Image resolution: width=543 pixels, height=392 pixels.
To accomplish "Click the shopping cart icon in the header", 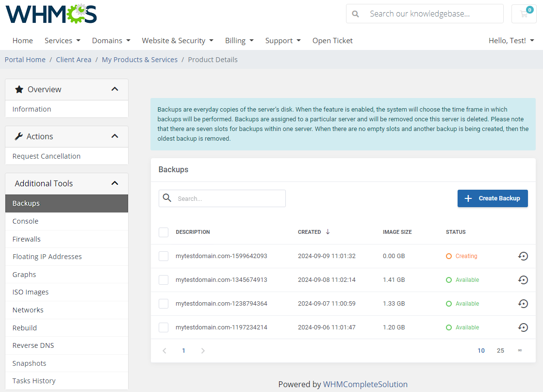I will [524, 14].
